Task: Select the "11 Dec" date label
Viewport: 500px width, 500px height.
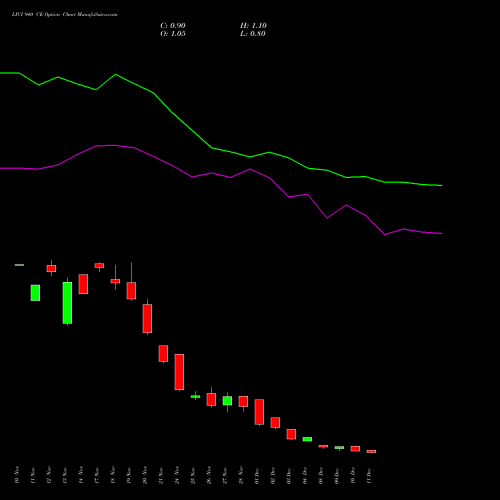Action: pyautogui.click(x=369, y=475)
